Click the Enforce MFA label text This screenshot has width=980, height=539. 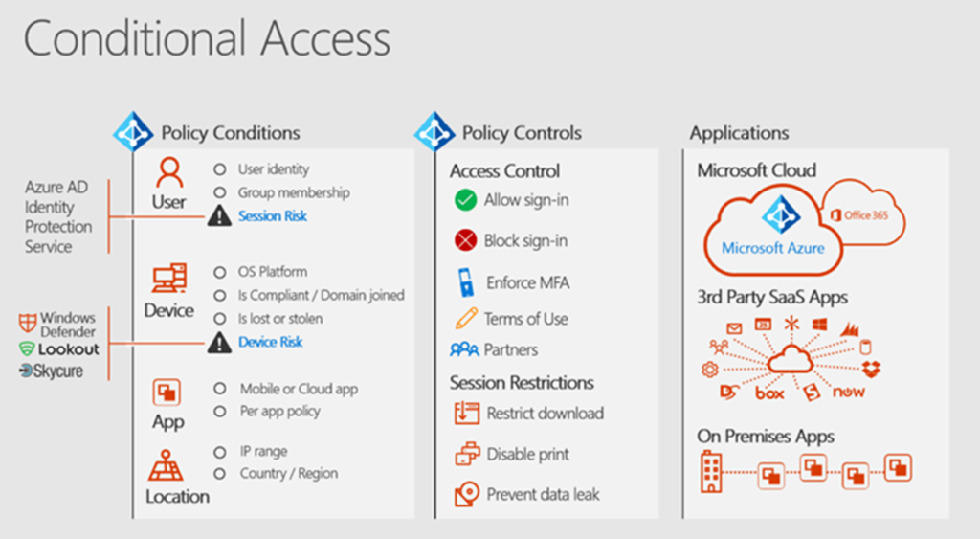[528, 282]
